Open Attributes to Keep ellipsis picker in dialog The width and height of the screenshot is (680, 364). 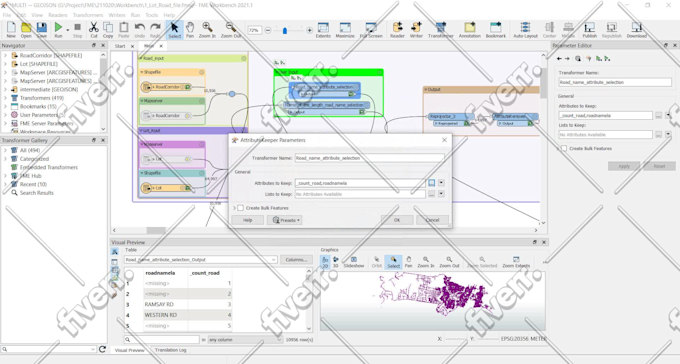[432, 183]
